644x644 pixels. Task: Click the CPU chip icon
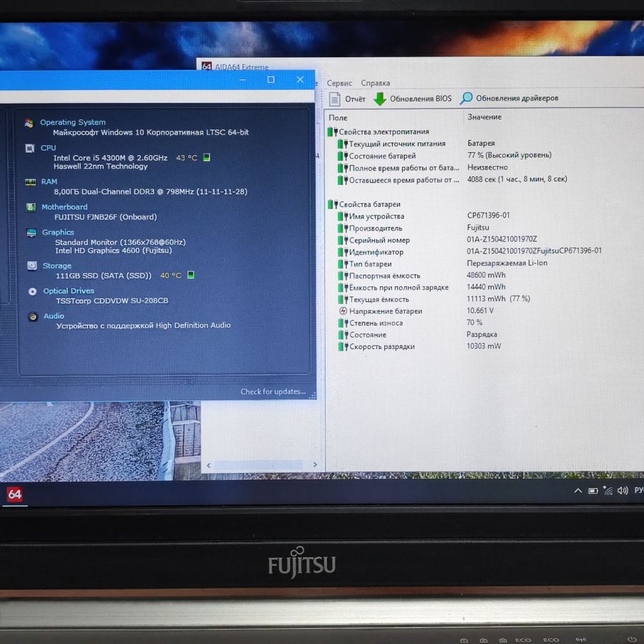[29, 148]
